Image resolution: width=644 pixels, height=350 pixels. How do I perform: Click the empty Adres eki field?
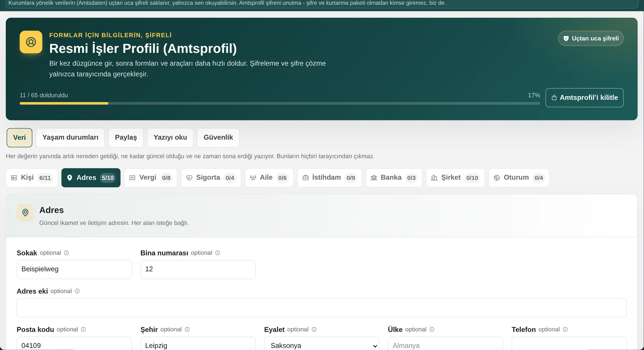pos(322,308)
